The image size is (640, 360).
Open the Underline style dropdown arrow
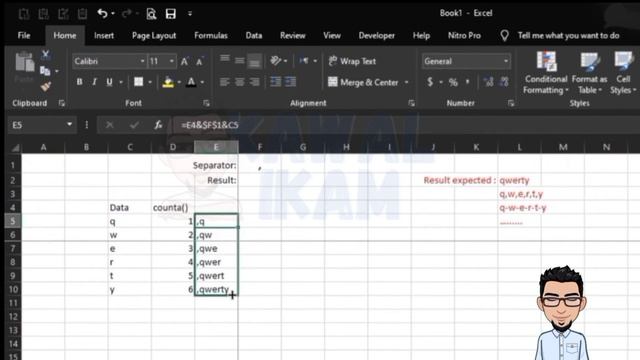coord(121,82)
